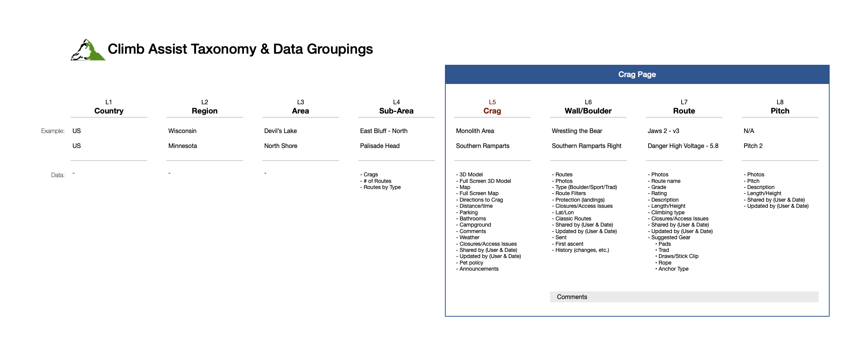Click the Lat/Lon item
Image resolution: width=868 pixels, height=355 pixels.
pyautogui.click(x=563, y=212)
